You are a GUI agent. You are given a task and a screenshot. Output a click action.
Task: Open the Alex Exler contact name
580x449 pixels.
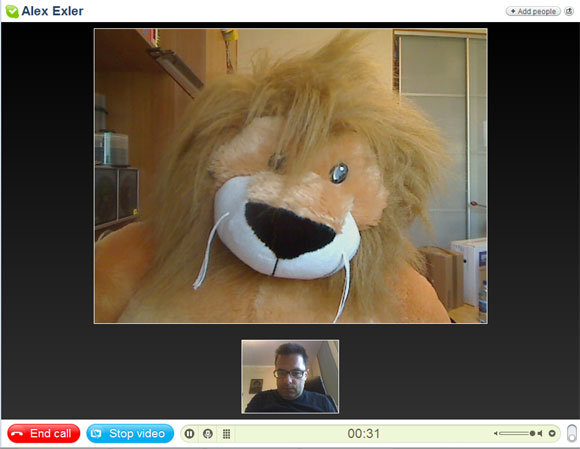(x=52, y=11)
